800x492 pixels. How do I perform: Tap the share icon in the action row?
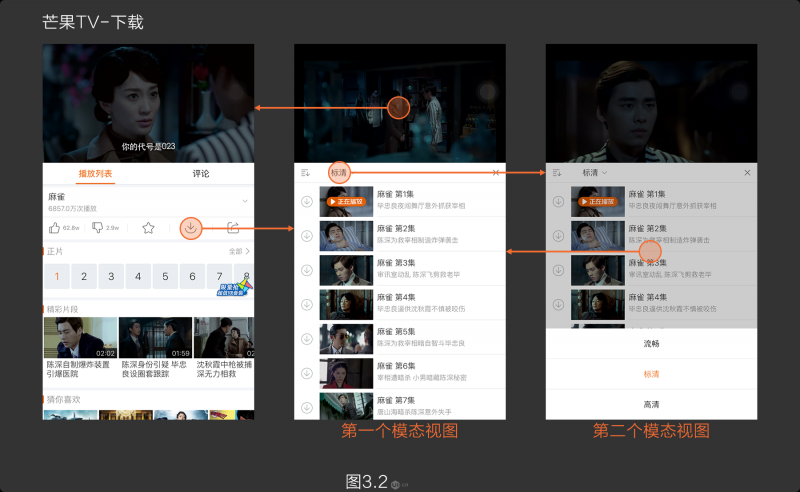pos(233,228)
